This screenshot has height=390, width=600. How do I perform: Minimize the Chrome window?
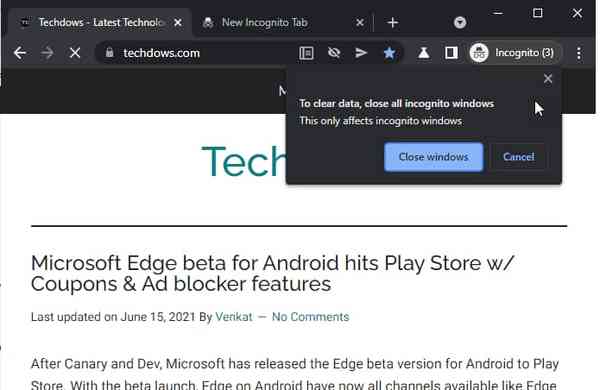(x=497, y=13)
